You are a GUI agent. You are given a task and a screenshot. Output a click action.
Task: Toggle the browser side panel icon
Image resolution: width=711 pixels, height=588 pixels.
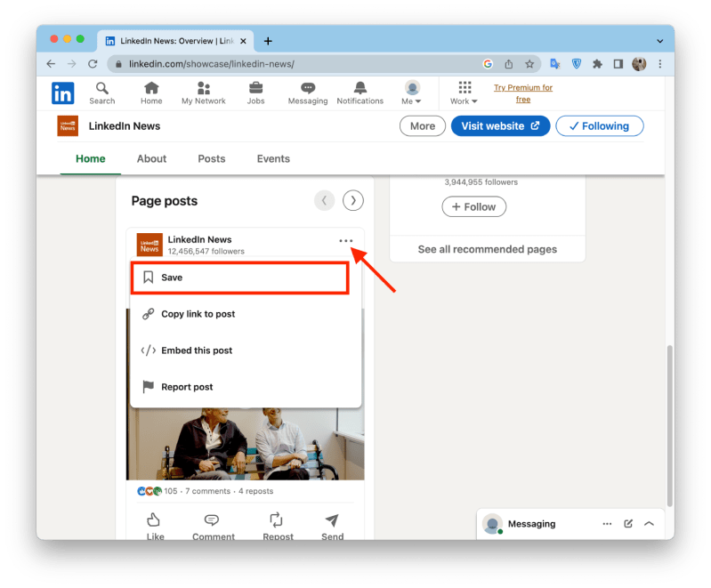pyautogui.click(x=618, y=64)
